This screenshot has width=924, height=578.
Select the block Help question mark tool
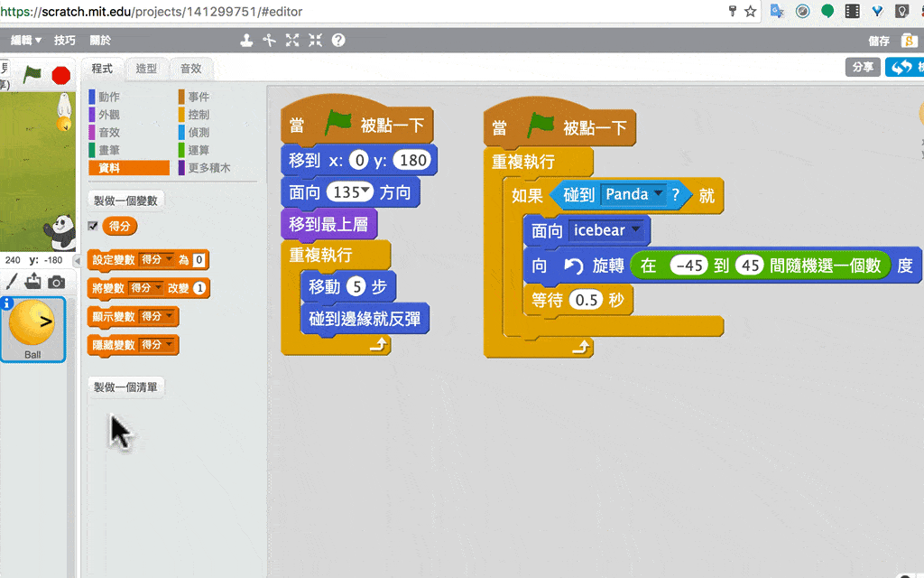[x=338, y=40]
